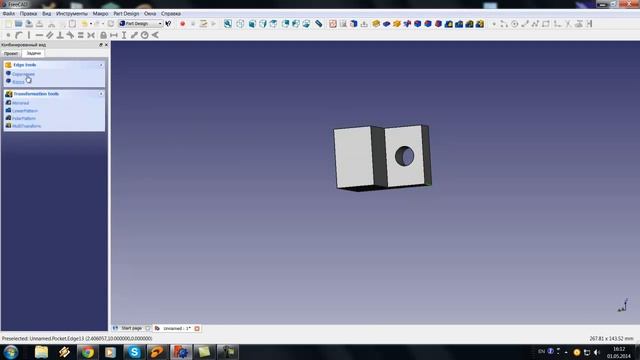Select the horizontal constraint icon
This screenshot has width=640, height=360.
[39, 35]
